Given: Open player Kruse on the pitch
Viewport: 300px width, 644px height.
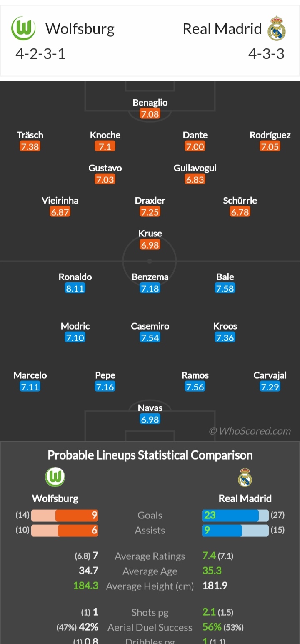Looking at the screenshot, I should [x=150, y=234].
